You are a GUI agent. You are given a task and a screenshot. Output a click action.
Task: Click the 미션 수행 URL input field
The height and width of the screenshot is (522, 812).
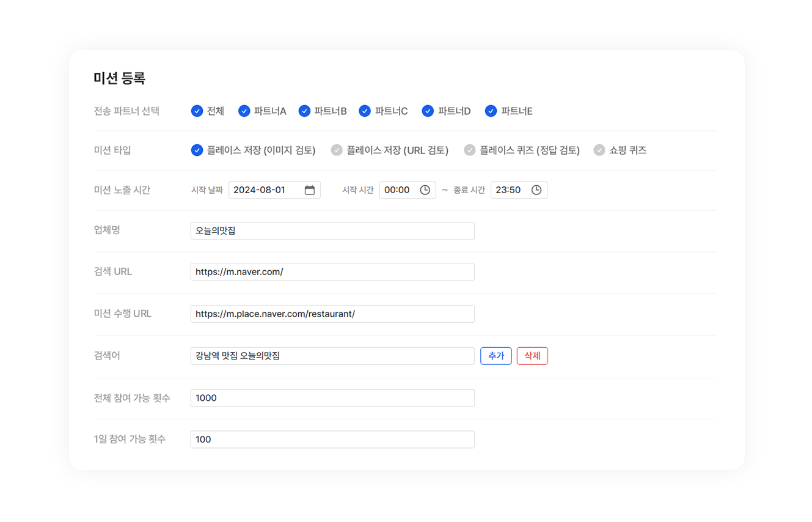tap(332, 314)
